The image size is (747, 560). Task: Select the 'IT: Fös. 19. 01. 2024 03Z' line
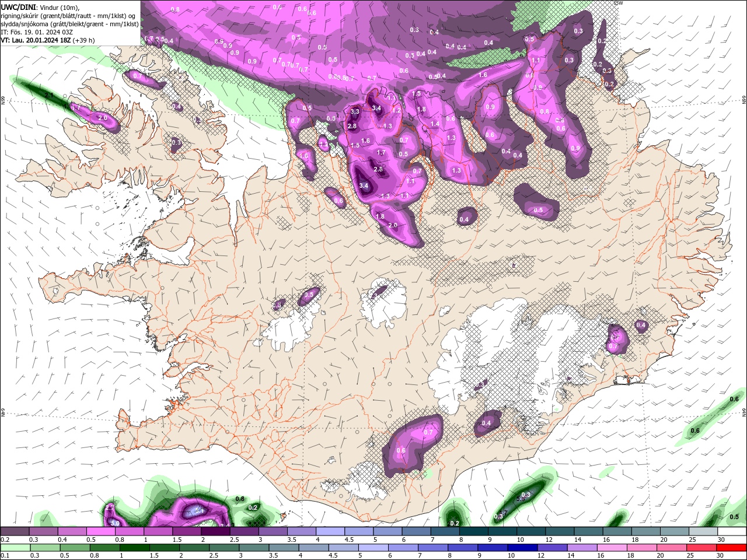[x=37, y=32]
